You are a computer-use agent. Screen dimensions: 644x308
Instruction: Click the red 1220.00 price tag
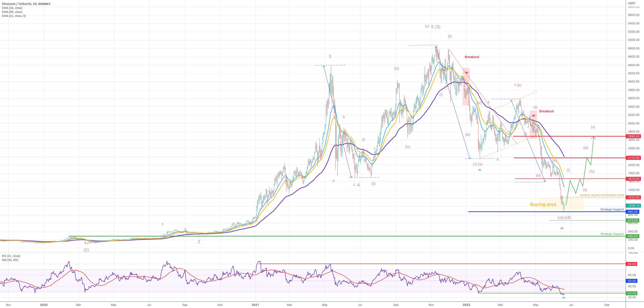pos(633,197)
